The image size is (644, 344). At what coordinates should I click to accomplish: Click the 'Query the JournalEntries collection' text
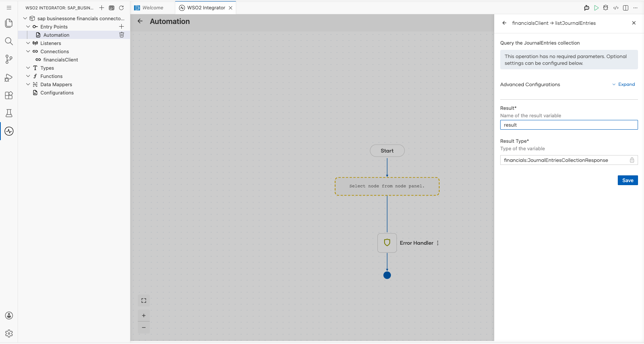click(x=540, y=43)
